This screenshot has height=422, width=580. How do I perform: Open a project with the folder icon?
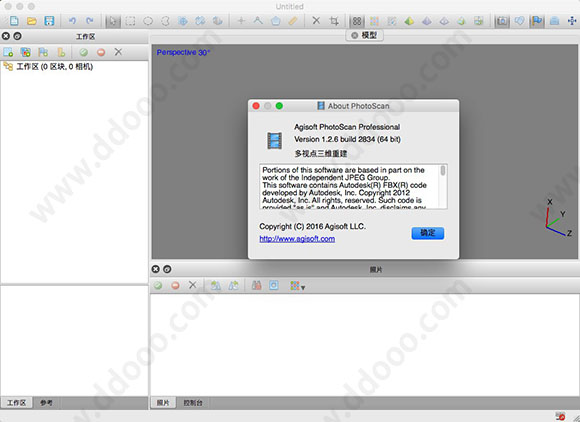pos(31,21)
